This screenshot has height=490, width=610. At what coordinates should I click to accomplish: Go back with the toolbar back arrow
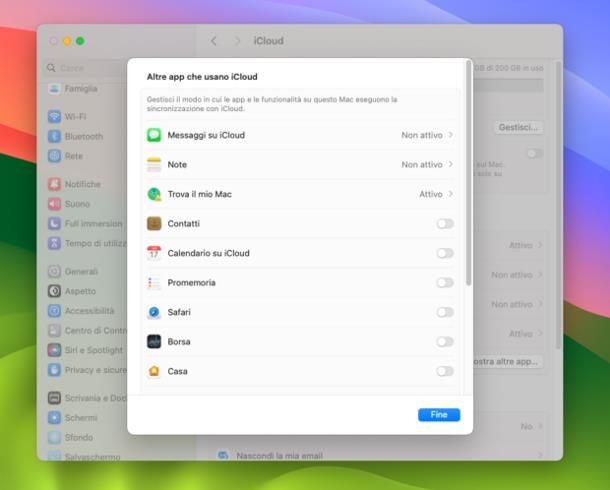[x=214, y=41]
